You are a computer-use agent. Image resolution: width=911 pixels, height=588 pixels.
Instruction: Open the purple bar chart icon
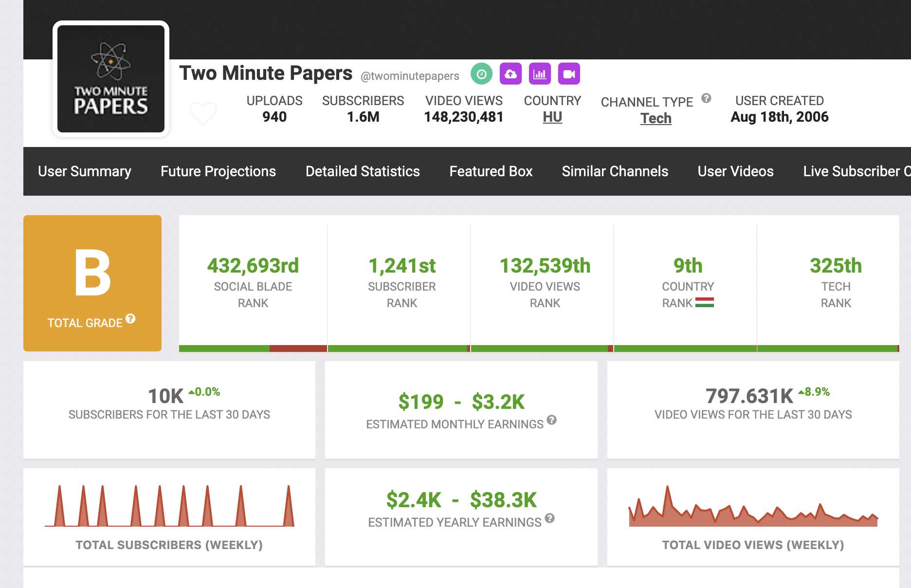tap(540, 74)
